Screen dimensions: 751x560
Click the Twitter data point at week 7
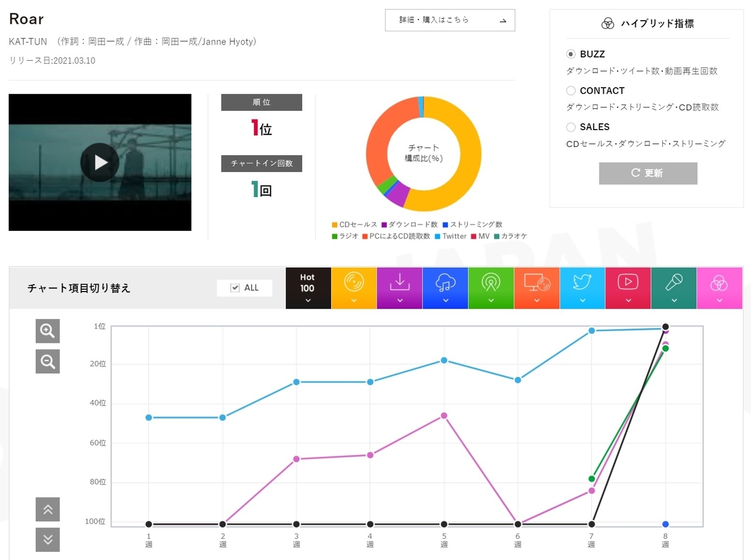[x=591, y=330]
